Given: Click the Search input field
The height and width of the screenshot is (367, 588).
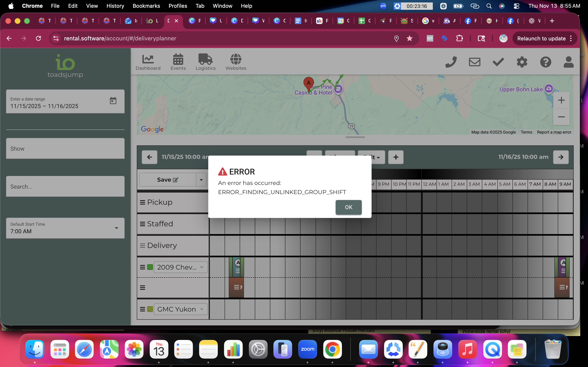Looking at the screenshot, I should tap(65, 186).
